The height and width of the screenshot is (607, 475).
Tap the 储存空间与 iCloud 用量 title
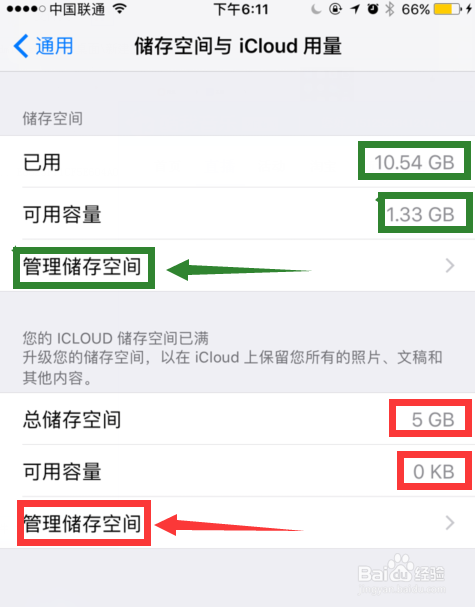(238, 46)
